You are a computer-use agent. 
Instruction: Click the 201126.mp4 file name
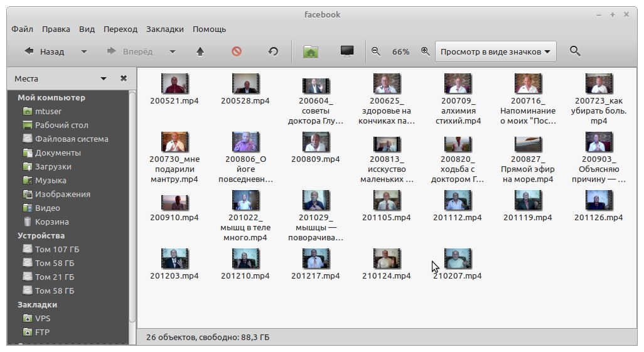pos(598,217)
